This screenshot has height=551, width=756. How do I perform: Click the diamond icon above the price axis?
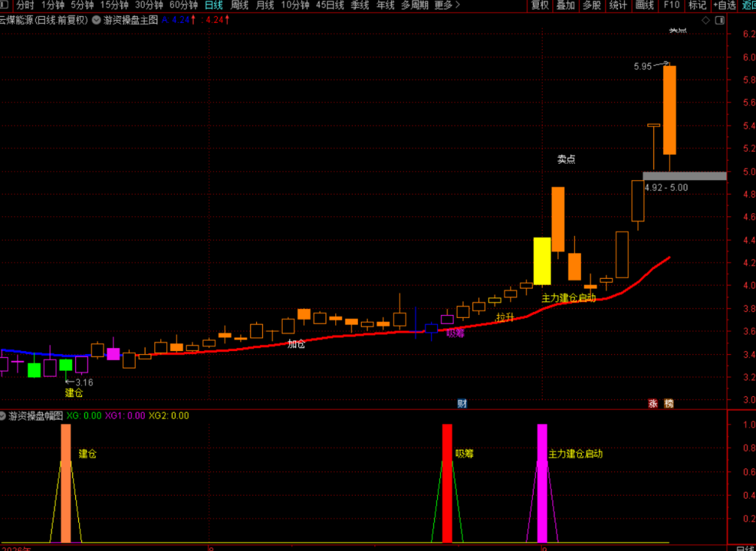[706, 20]
